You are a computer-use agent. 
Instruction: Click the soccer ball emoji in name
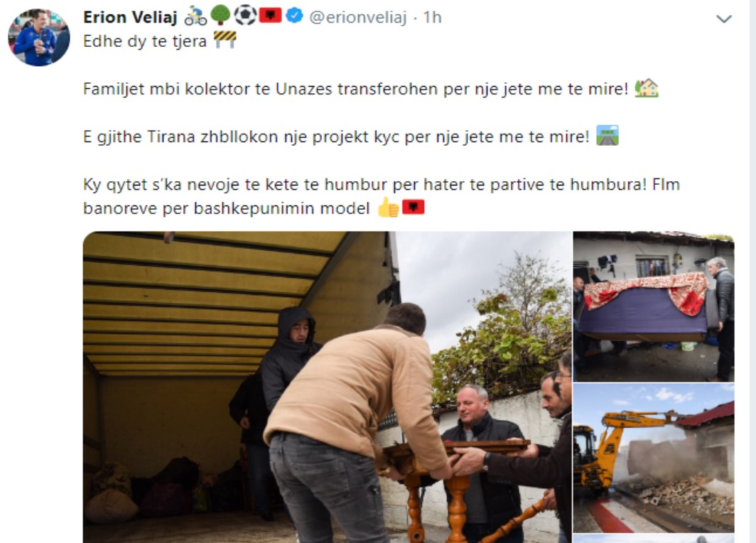(245, 16)
